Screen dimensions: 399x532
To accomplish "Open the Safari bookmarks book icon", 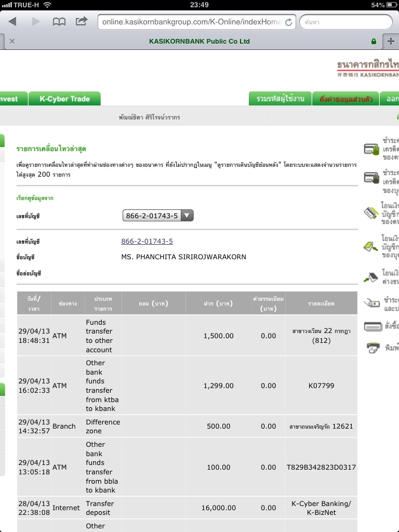I will tap(59, 22).
